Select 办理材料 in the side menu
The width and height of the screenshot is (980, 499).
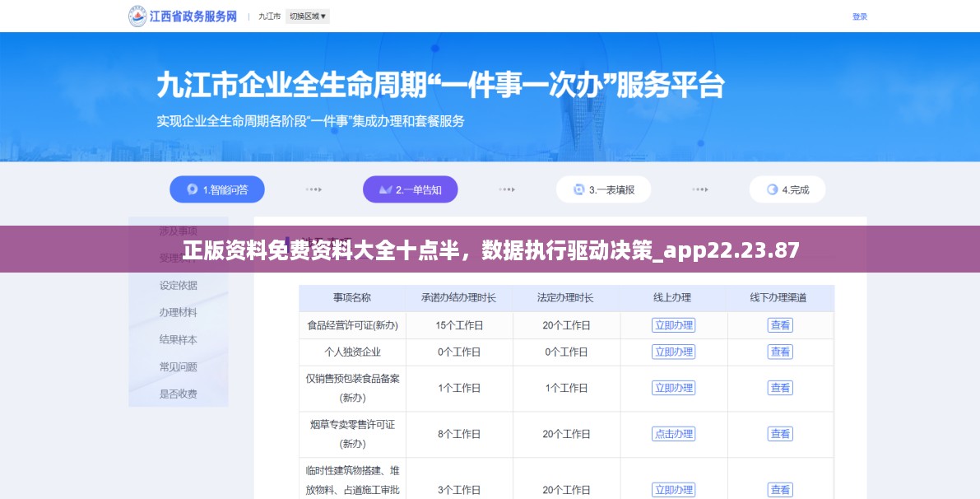(178, 312)
